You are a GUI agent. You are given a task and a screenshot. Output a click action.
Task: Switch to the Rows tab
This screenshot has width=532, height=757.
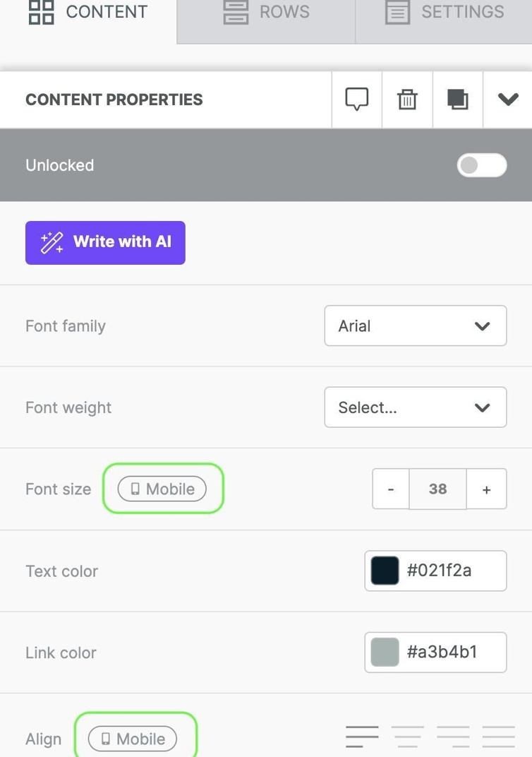pos(266,12)
